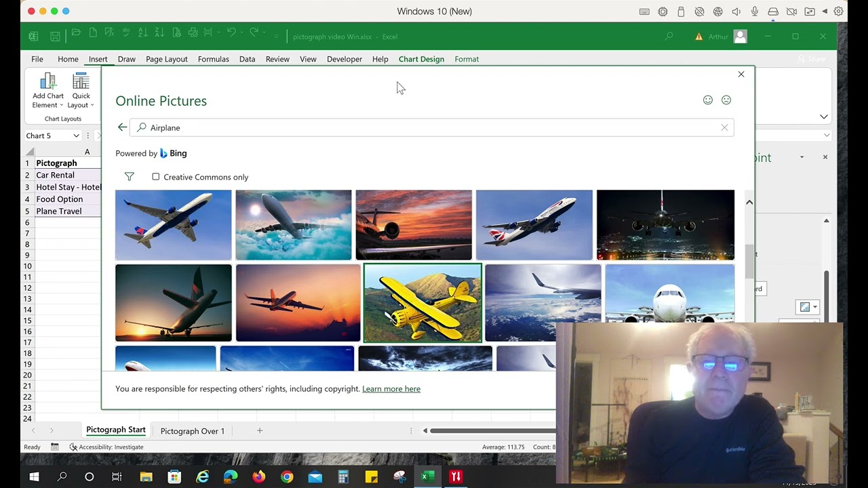The image size is (868, 488).
Task: Open the format pane options dropdown arrow
Action: coord(802,157)
